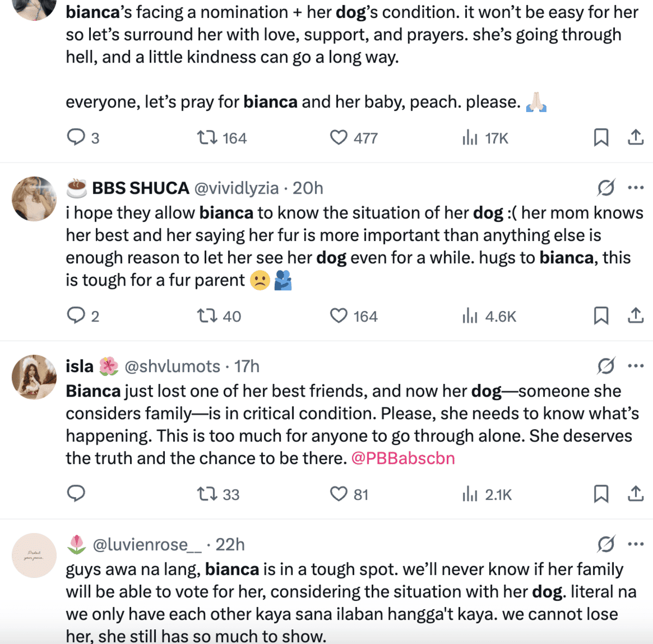Viewport: 653px width, 644px height.
Task: Open the @vividlyzia profile handle
Action: tap(236, 188)
